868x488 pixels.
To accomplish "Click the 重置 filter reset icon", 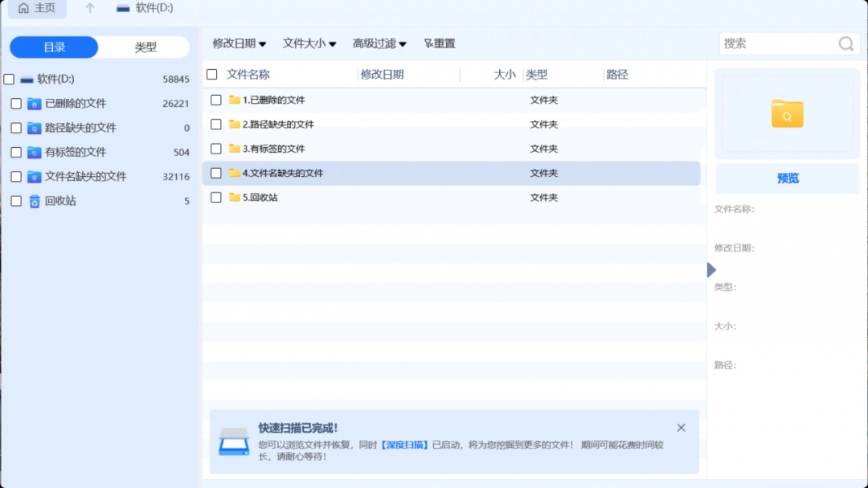I will click(428, 43).
